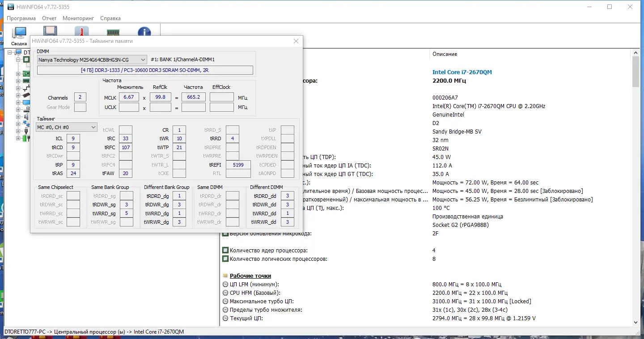
Task: Click chip icon beside Количество логических процессоров
Action: pyautogui.click(x=225, y=259)
